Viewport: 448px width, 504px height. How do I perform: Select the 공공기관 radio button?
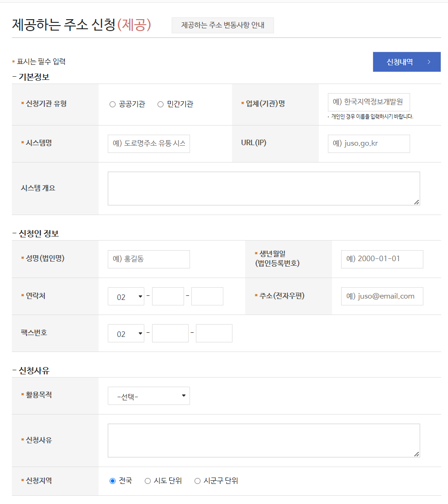pyautogui.click(x=112, y=104)
